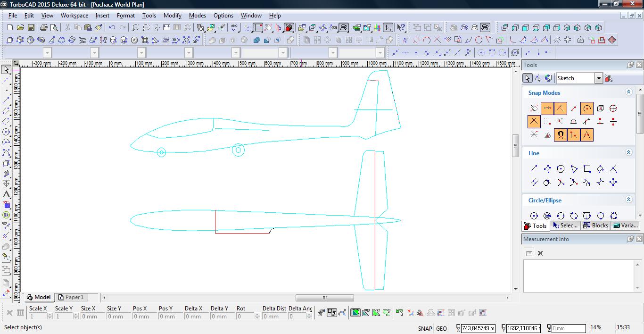644x334 pixels.
Task: Click the Zoom In magnifier icon
Action: [x=136, y=28]
